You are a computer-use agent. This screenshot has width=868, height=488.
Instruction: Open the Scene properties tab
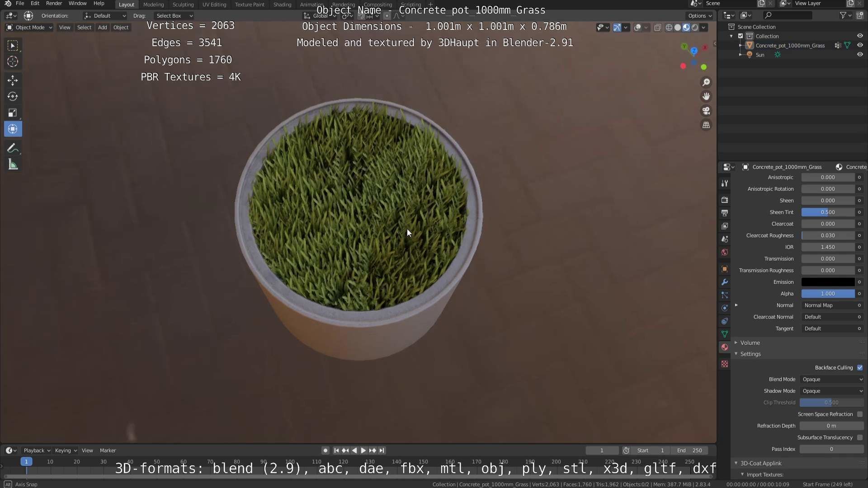tap(725, 239)
